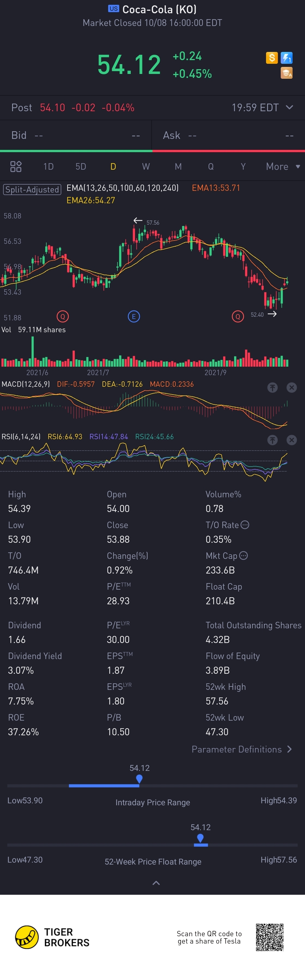Select the Q quarterly chart tab
The image size is (305, 980).
[x=211, y=166]
